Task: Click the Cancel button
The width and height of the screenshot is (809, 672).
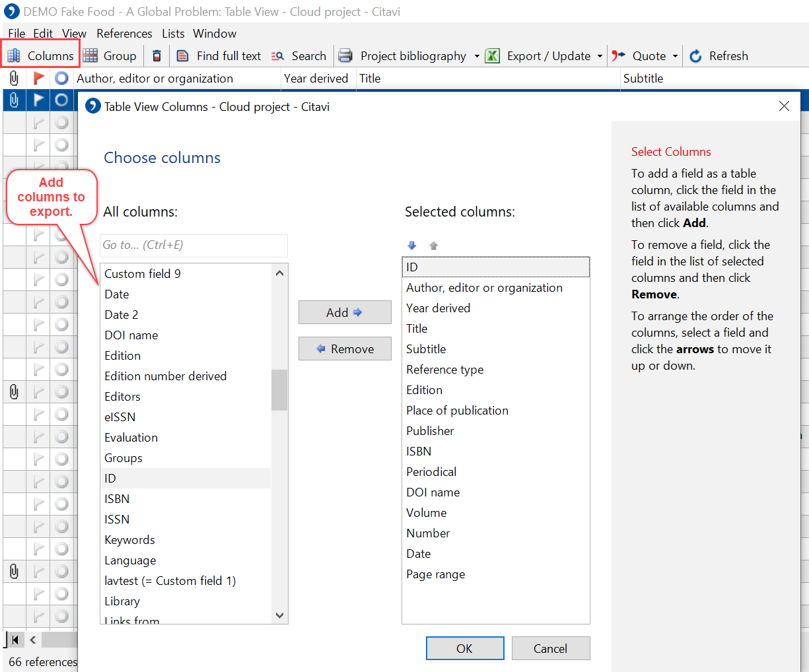Action: [x=551, y=648]
